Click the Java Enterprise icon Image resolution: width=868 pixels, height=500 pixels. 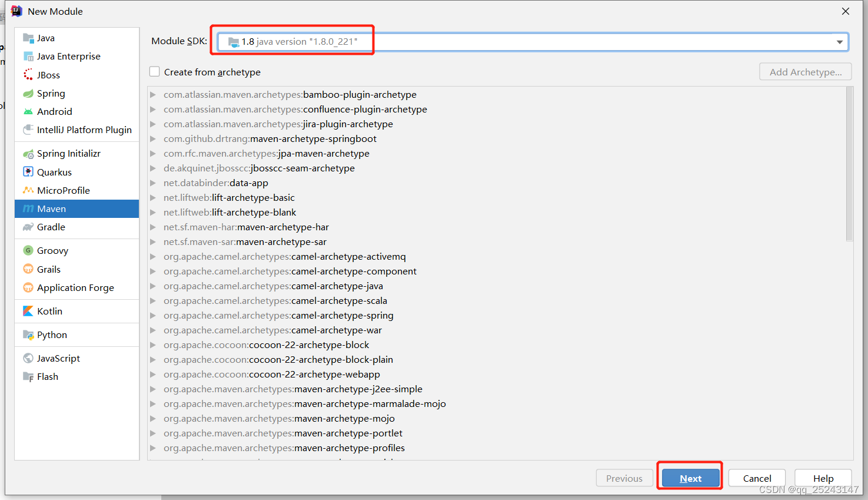click(x=28, y=57)
